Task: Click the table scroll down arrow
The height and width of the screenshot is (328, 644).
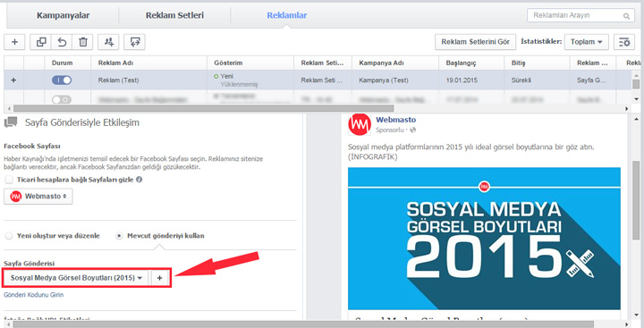Action: (636, 99)
